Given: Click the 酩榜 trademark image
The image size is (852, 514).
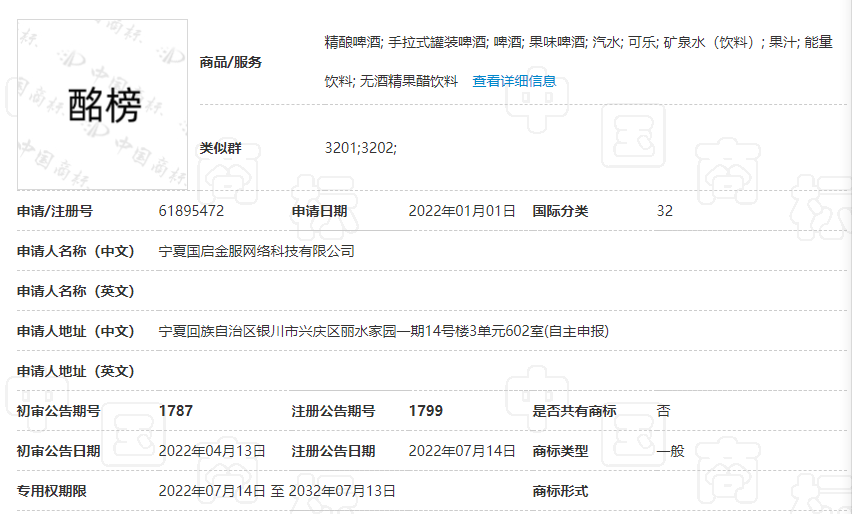Looking at the screenshot, I should [103, 104].
